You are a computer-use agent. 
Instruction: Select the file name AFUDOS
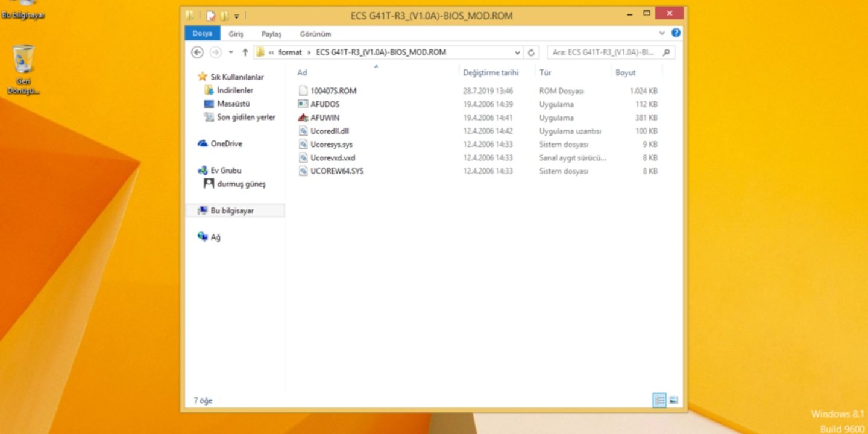point(325,104)
